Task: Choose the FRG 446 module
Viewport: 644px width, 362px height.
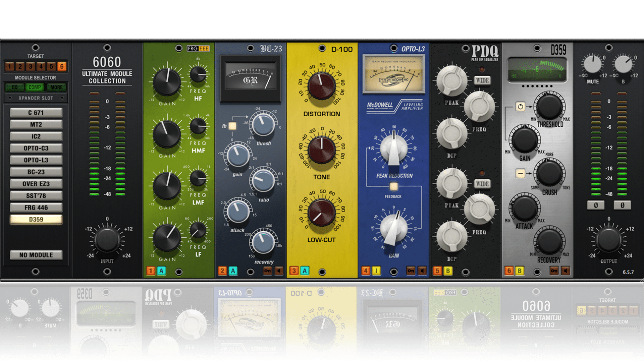Action: (36, 207)
